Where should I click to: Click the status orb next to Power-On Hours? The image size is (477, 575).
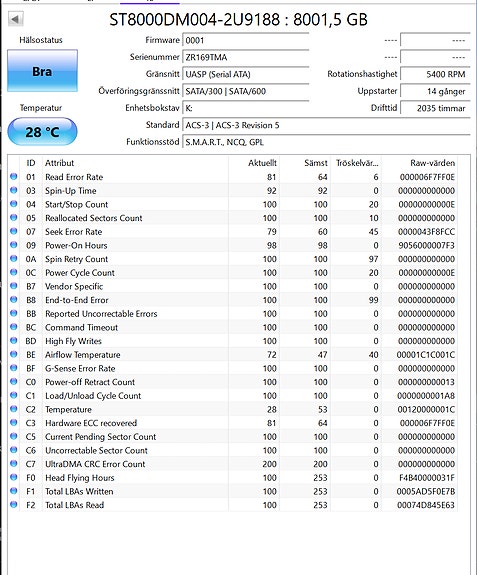[x=14, y=245]
